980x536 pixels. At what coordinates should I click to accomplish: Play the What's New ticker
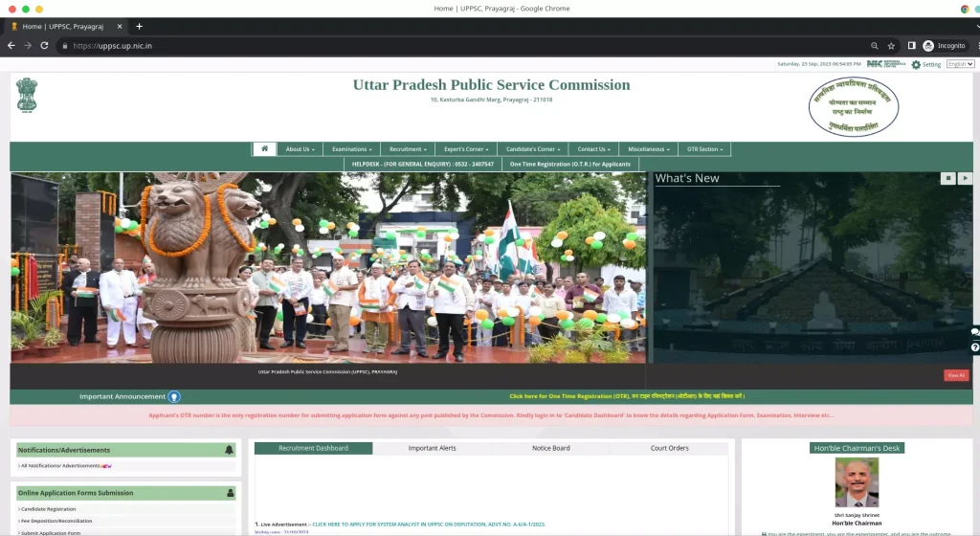[x=965, y=178]
